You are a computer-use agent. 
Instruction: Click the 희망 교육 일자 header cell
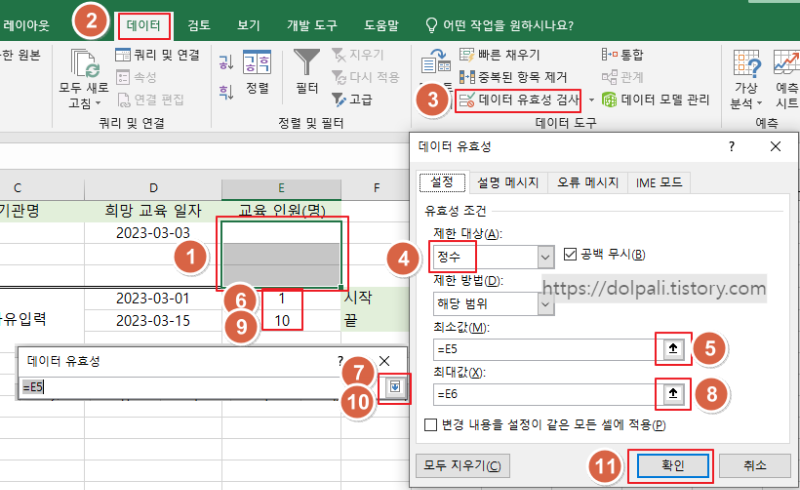pos(153,210)
